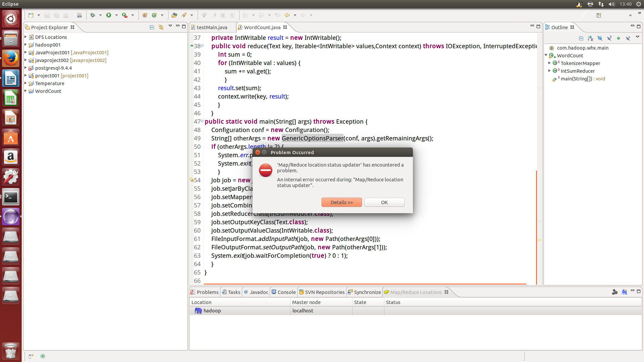Click the localhost master node cell

pyautogui.click(x=321, y=311)
